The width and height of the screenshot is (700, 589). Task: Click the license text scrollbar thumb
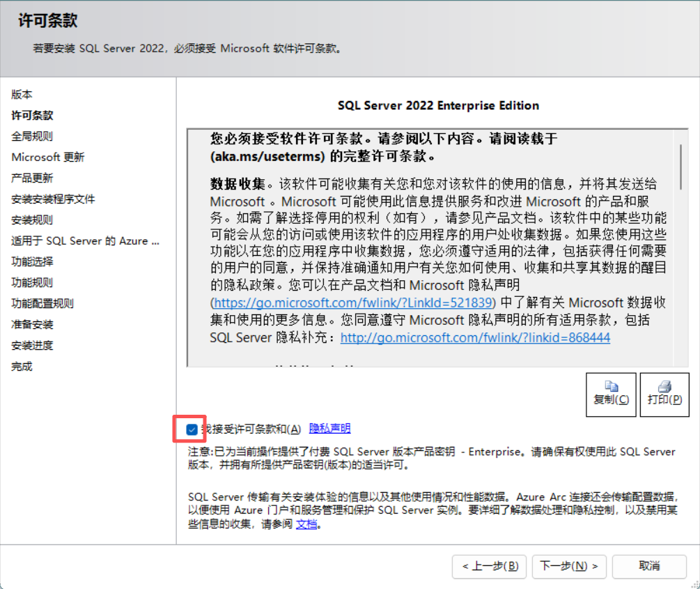pyautogui.click(x=680, y=166)
